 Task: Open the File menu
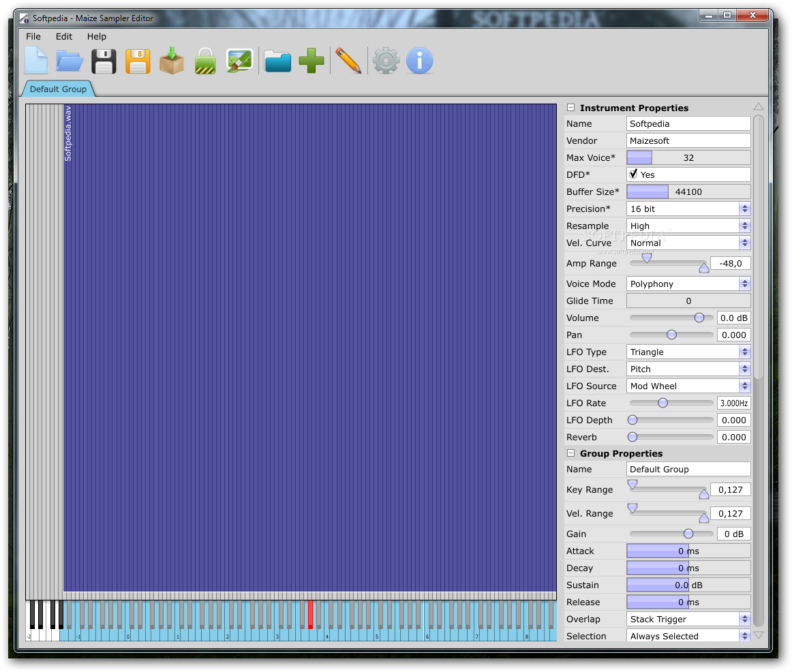point(33,36)
